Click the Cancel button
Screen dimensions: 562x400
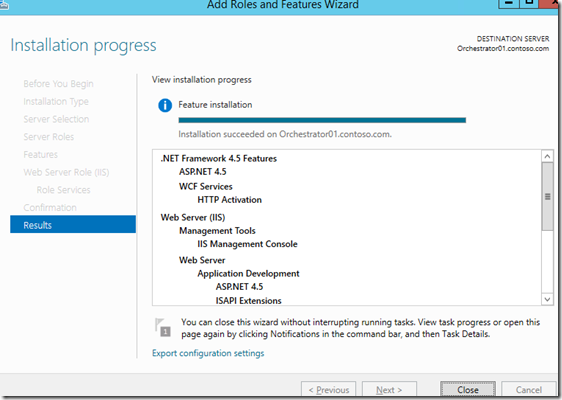[528, 390]
